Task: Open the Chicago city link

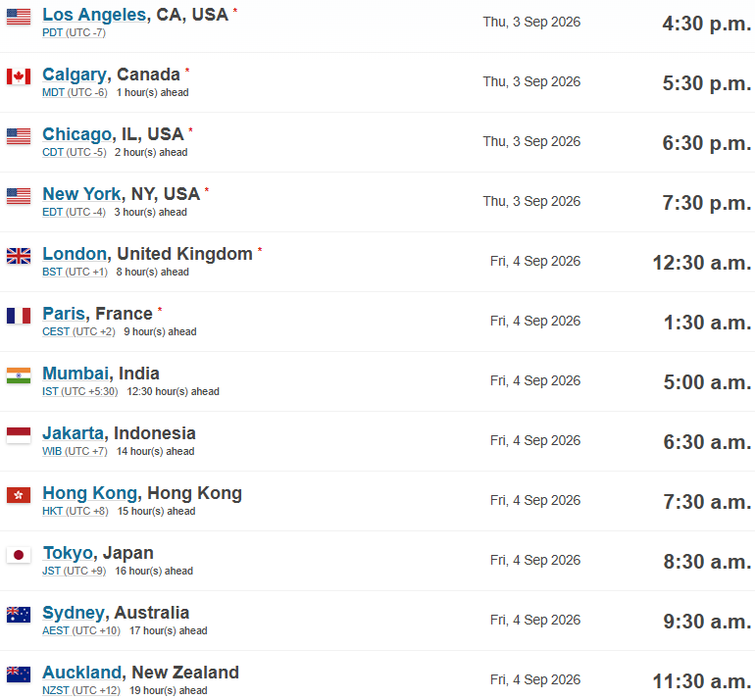Action: coord(77,134)
